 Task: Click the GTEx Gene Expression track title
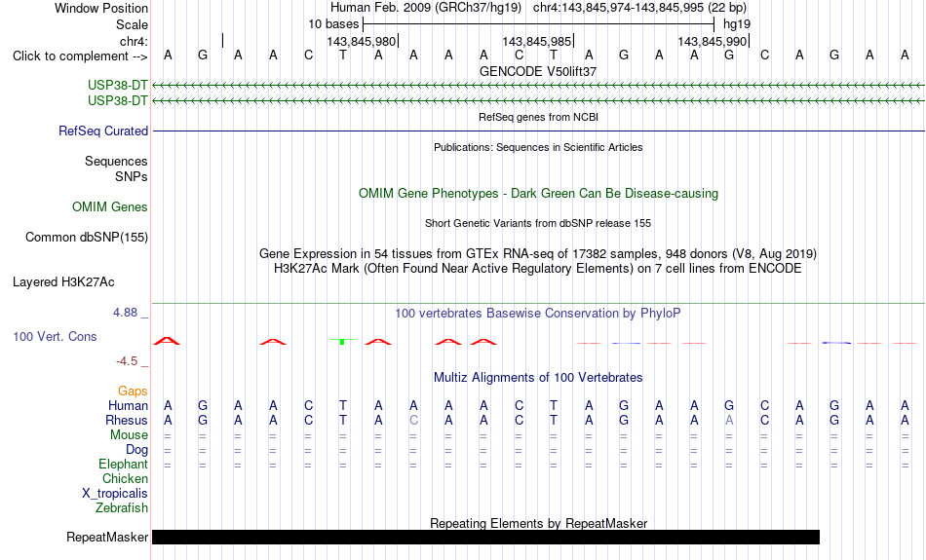pos(538,254)
